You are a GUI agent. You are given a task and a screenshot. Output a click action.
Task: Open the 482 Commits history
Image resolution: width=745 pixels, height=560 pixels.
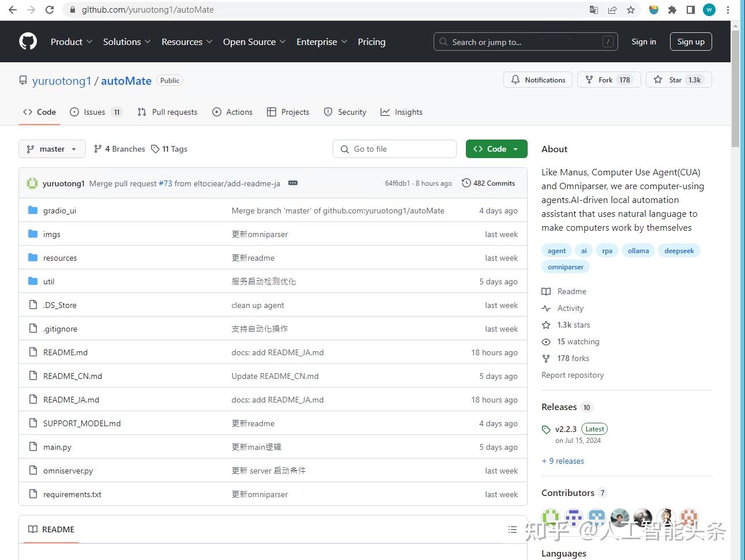488,183
